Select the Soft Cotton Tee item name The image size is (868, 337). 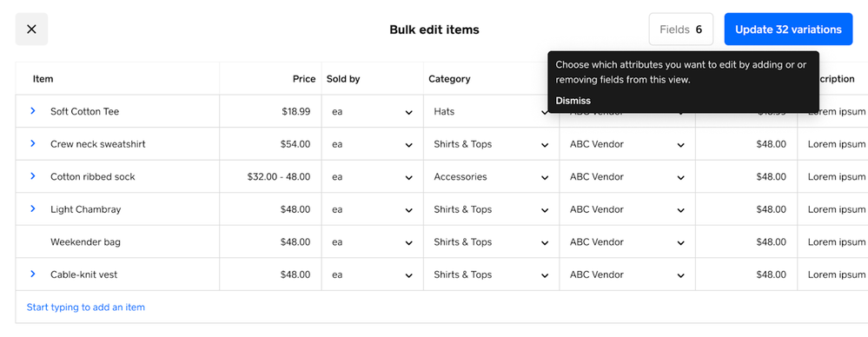point(84,112)
